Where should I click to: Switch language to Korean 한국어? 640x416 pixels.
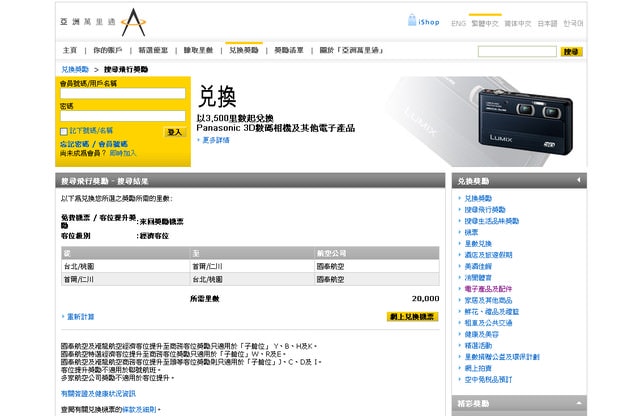click(573, 24)
